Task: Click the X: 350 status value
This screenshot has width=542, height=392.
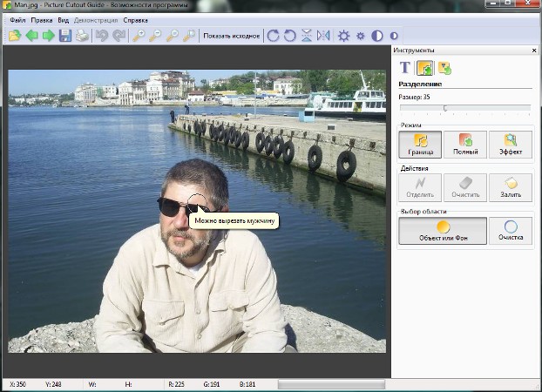Action: click(x=17, y=384)
